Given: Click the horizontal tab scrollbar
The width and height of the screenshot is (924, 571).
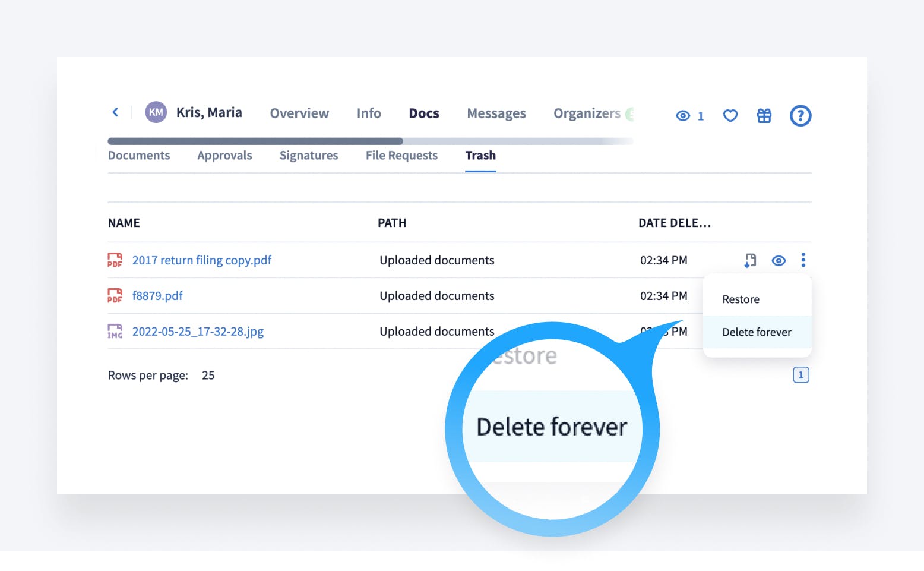Looking at the screenshot, I should tap(255, 141).
